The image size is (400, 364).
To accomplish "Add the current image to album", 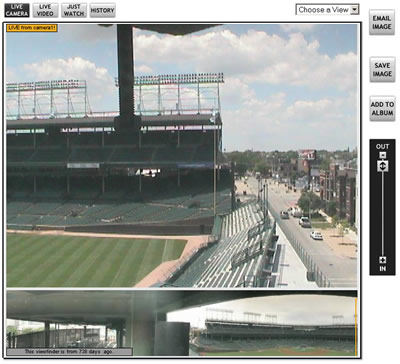I will (x=382, y=109).
